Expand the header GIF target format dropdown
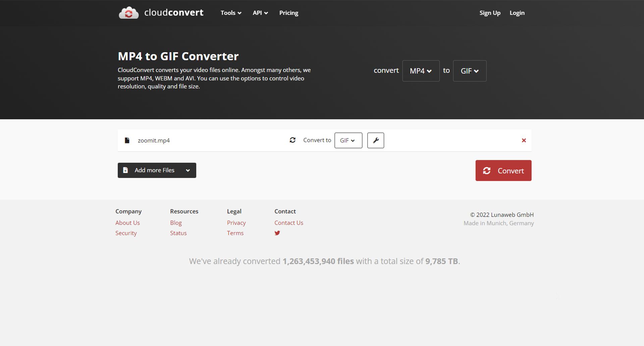This screenshot has height=346, width=644. pos(469,71)
